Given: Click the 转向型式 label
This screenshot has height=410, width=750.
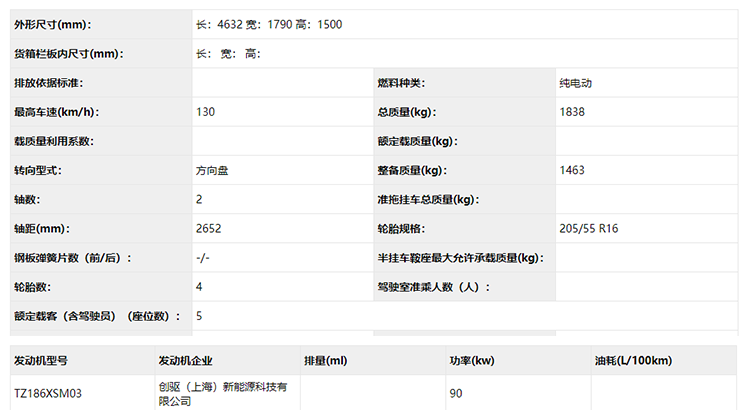Looking at the screenshot, I should click(x=38, y=170).
